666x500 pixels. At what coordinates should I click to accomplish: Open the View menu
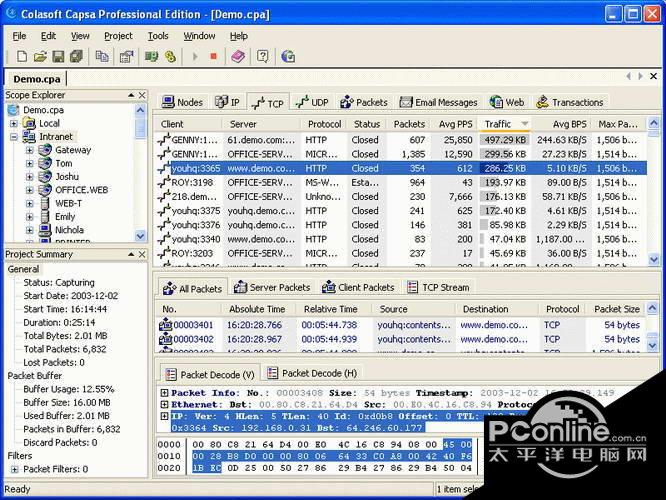click(x=80, y=36)
